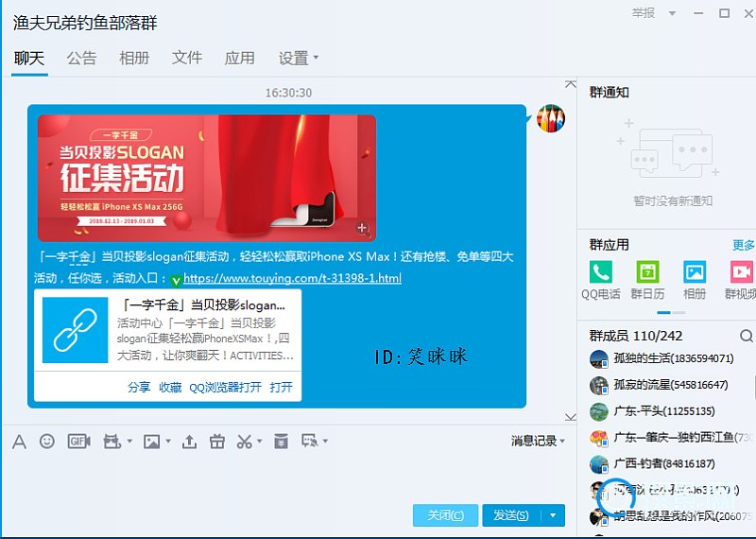Open the 相册 tab
This screenshot has width=756, height=539.
tap(134, 59)
